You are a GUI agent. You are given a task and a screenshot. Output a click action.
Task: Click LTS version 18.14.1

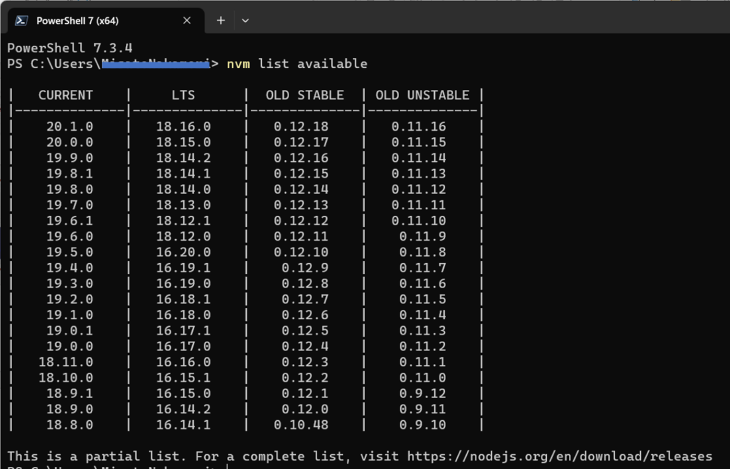coord(183,174)
